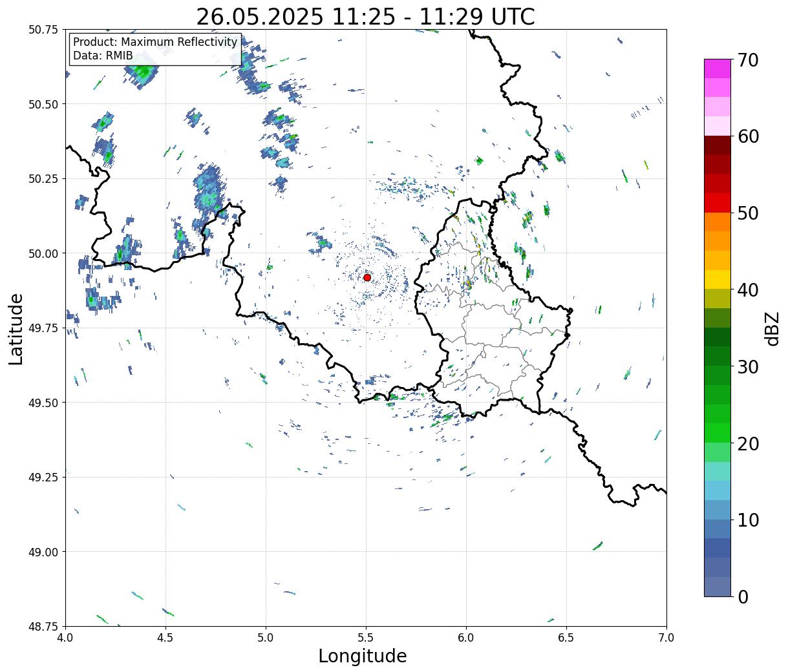
Task: Click the red radar location marker
Action: coord(367,277)
